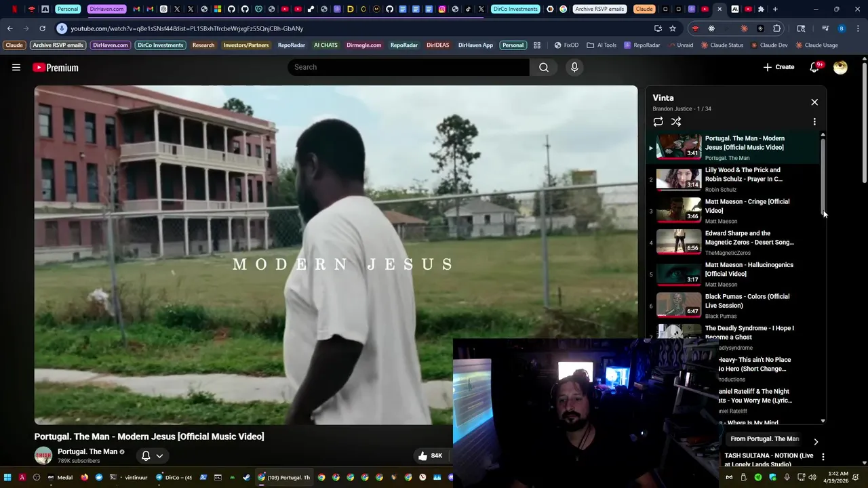This screenshot has width=868, height=488.
Task: Open the RepoRadar bookmark after Investors/Partners
Action: (292, 45)
